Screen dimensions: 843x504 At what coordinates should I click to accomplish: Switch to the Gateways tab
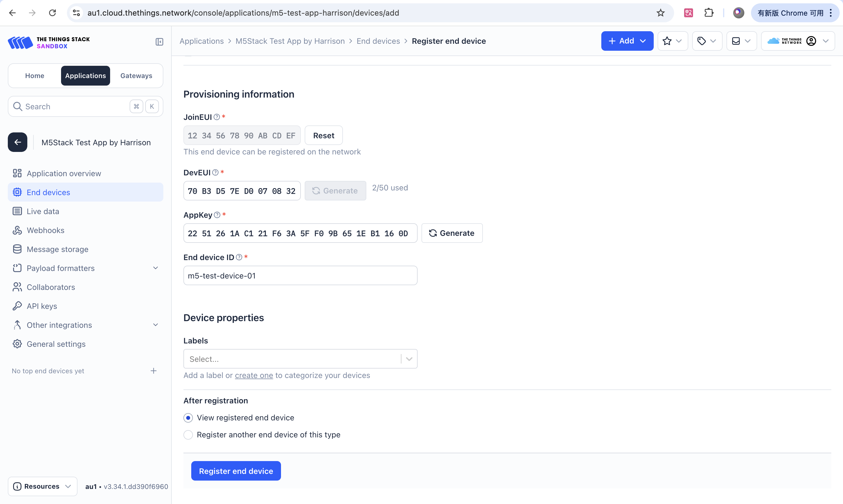pyautogui.click(x=136, y=75)
